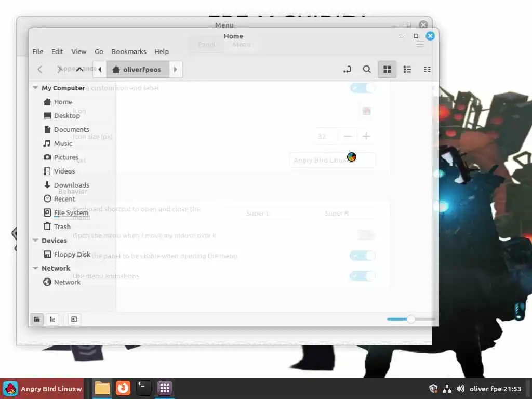The width and height of the screenshot is (532, 399).
Task: Open Music folder in the sidebar
Action: tap(58, 143)
